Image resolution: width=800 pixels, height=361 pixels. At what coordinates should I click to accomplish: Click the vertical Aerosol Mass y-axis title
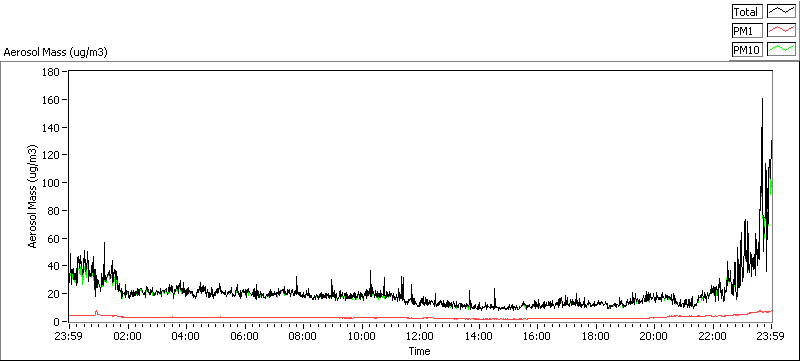coord(33,196)
